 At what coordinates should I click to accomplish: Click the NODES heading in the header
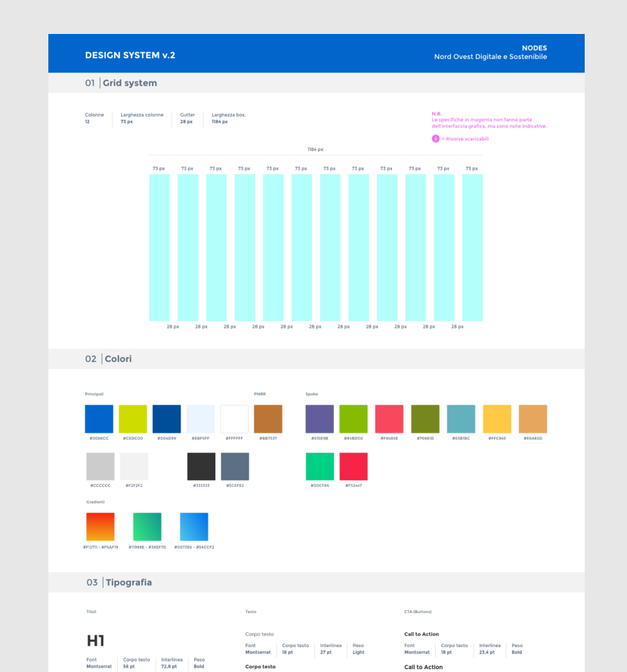[534, 48]
